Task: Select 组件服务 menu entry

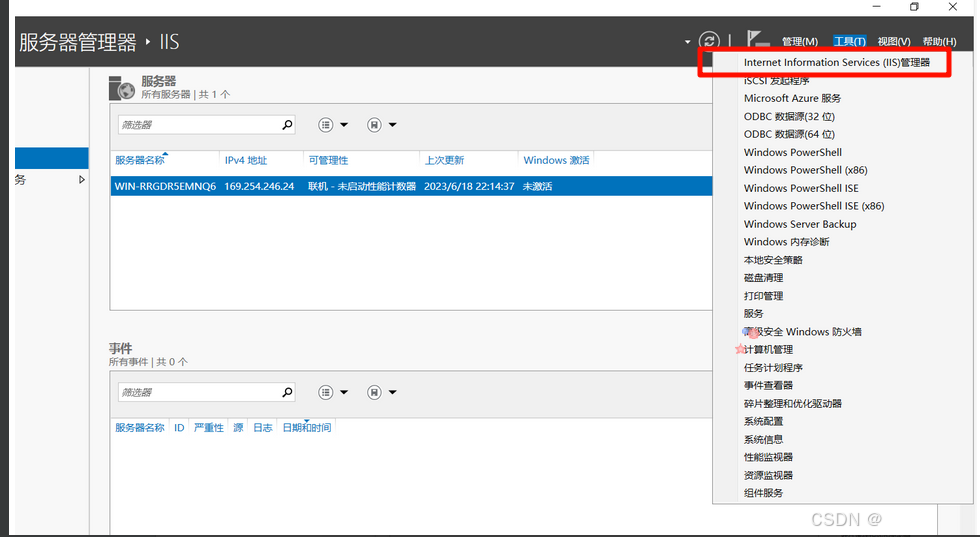Action: [x=763, y=493]
